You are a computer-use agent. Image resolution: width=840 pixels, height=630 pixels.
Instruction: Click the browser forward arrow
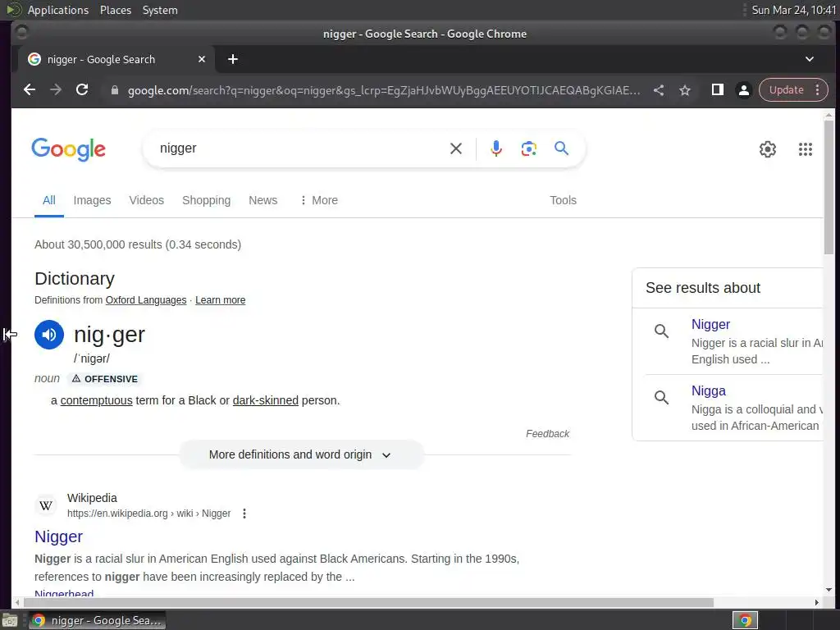pyautogui.click(x=56, y=90)
